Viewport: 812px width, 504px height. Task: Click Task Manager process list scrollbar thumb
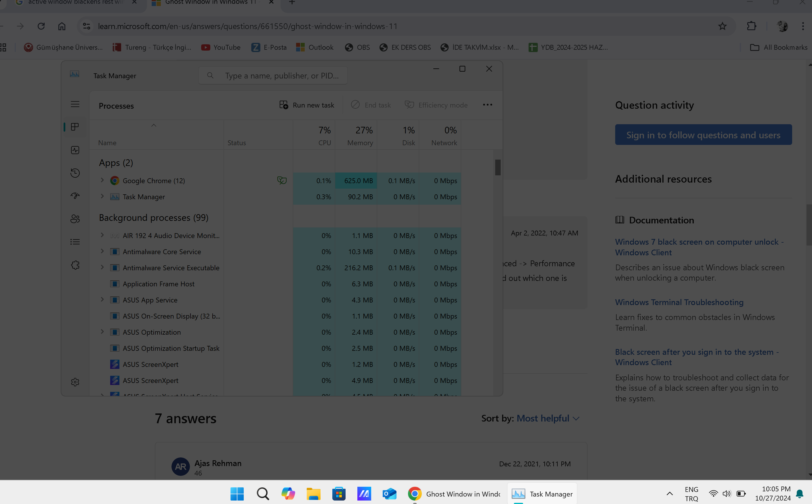pyautogui.click(x=498, y=167)
